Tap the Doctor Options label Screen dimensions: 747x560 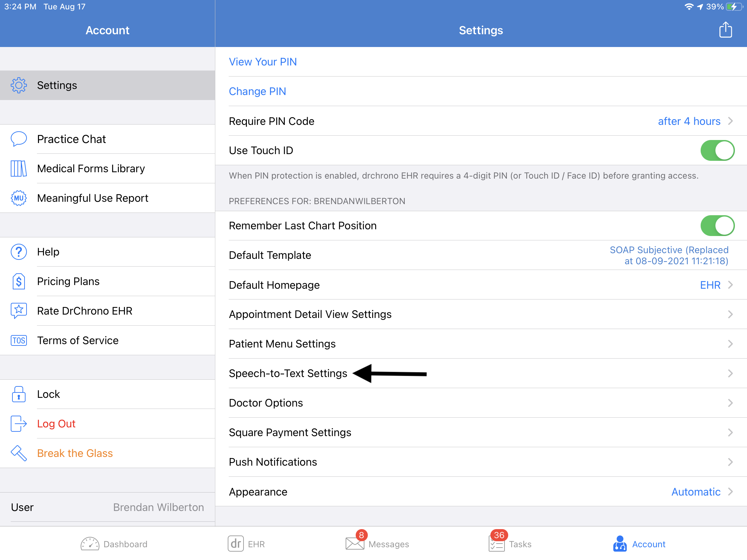(266, 403)
